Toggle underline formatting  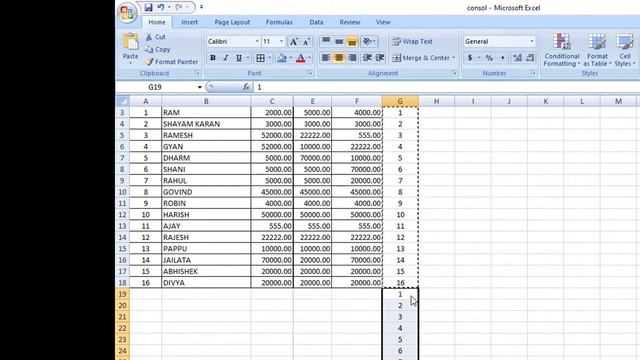coord(239,58)
